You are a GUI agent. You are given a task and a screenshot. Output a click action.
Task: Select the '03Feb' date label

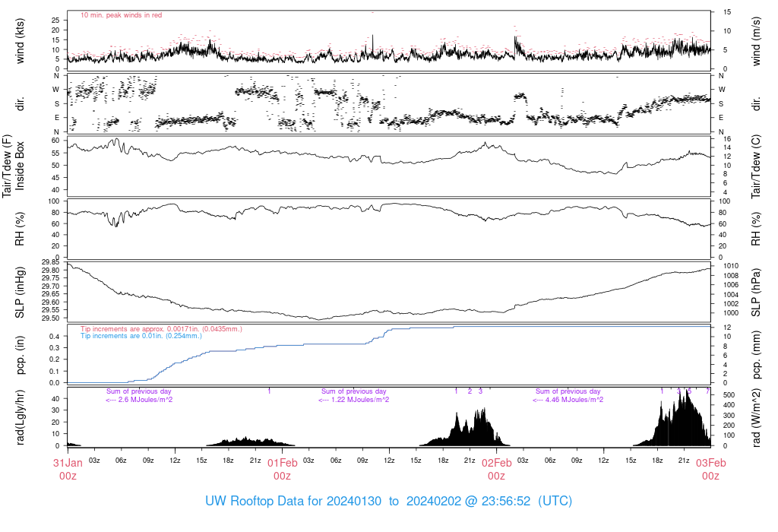[x=710, y=463]
